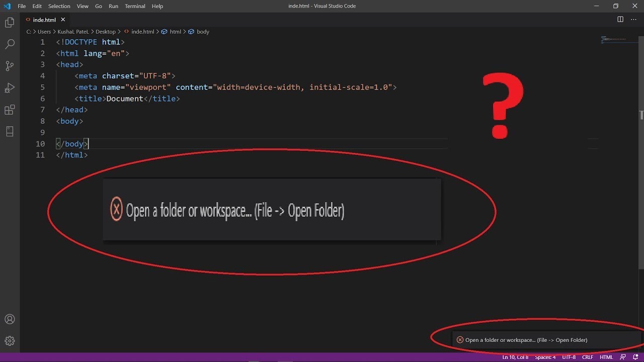Viewport: 644px width, 362px height.
Task: Click the error icon in the small notification toast
Action: (x=460, y=340)
